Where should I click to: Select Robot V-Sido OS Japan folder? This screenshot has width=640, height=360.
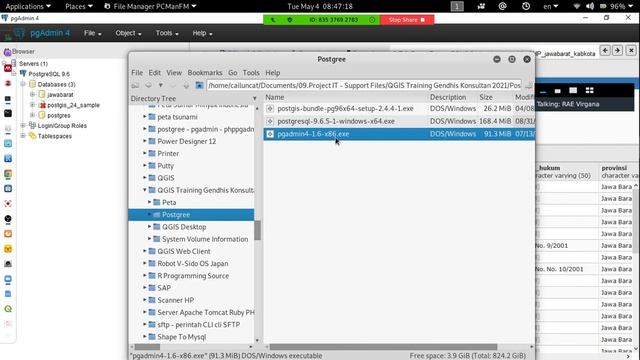(193, 264)
